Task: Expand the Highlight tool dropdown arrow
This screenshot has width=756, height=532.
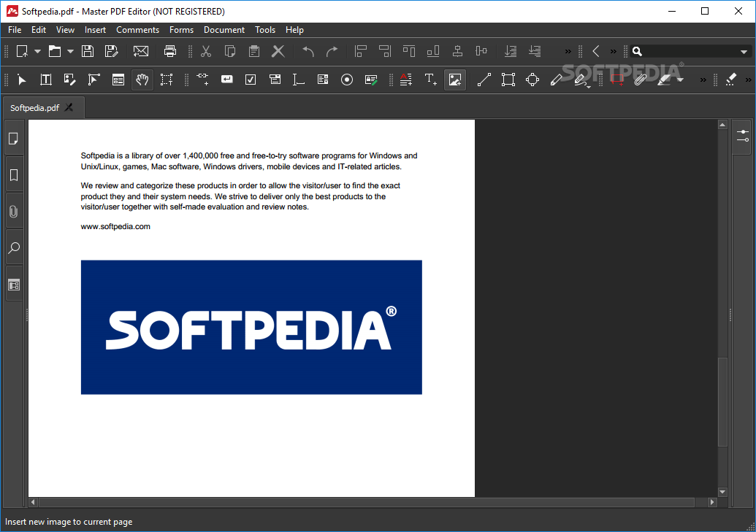Action: click(680, 80)
